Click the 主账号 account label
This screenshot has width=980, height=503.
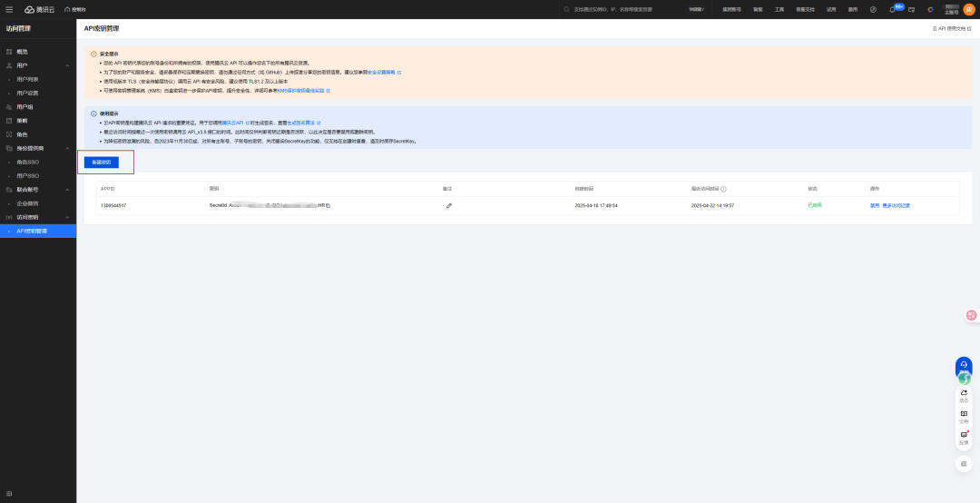(951, 13)
